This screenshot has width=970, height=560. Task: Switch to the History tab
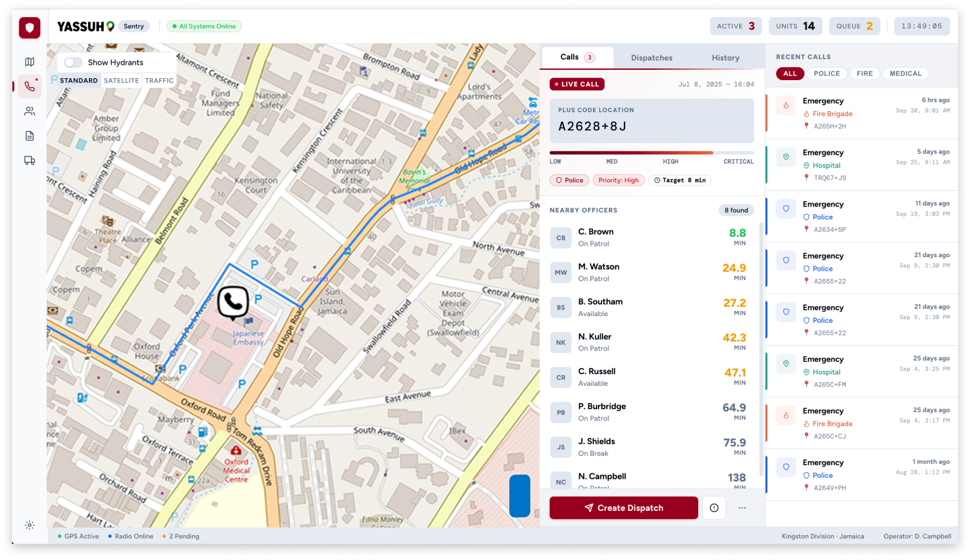pos(725,58)
